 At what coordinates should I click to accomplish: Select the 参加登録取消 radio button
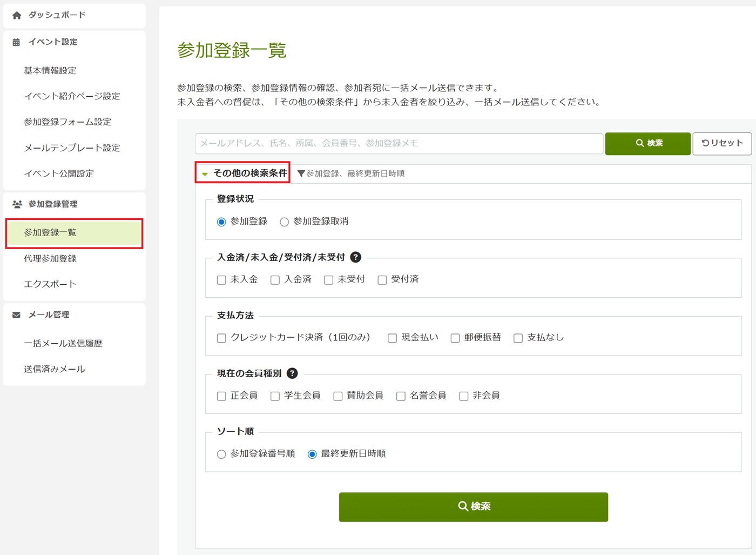click(284, 222)
